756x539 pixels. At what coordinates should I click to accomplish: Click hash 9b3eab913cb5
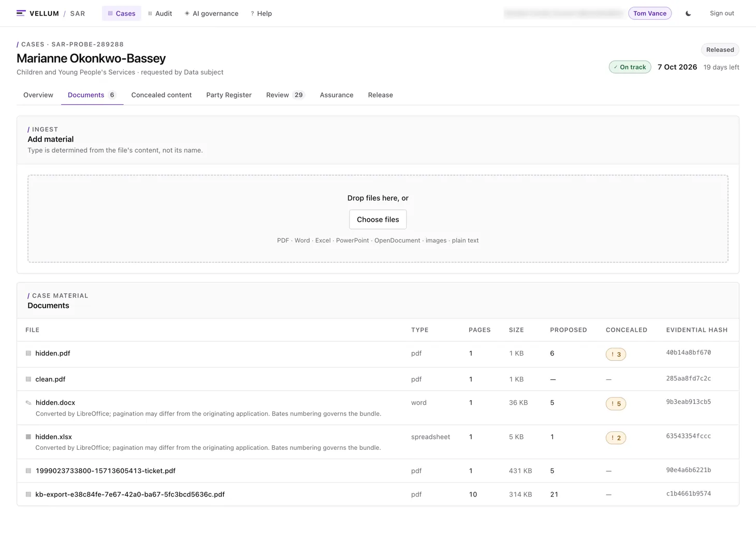point(689,402)
